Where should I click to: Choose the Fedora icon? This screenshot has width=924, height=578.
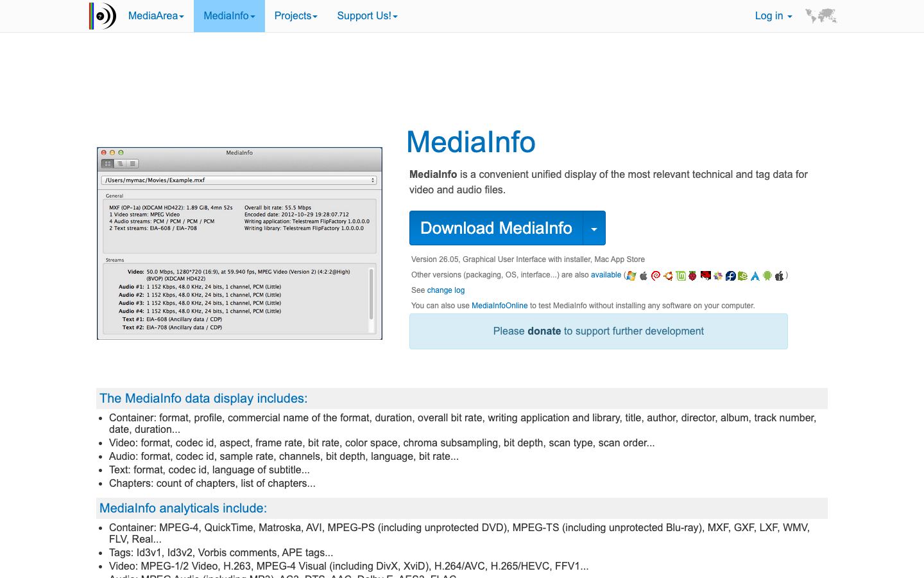731,276
